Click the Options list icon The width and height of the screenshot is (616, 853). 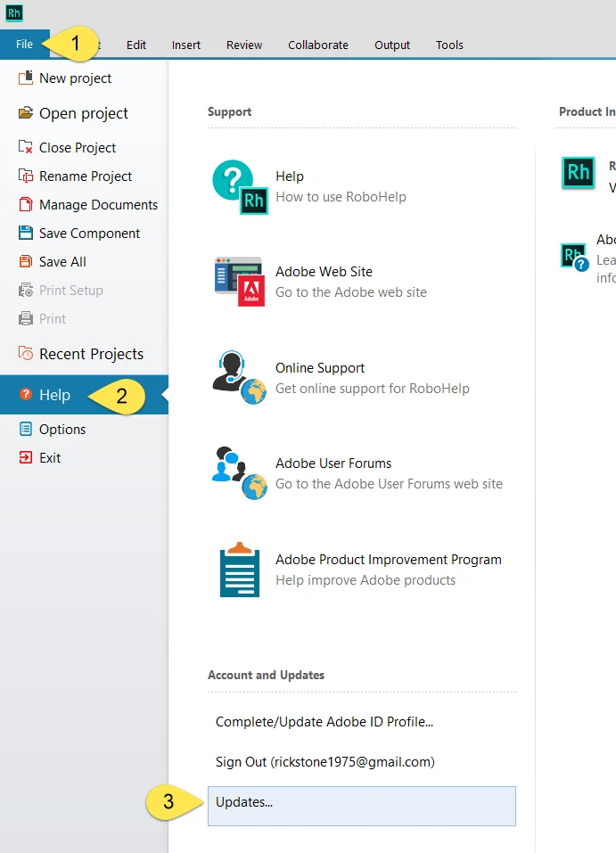[26, 429]
